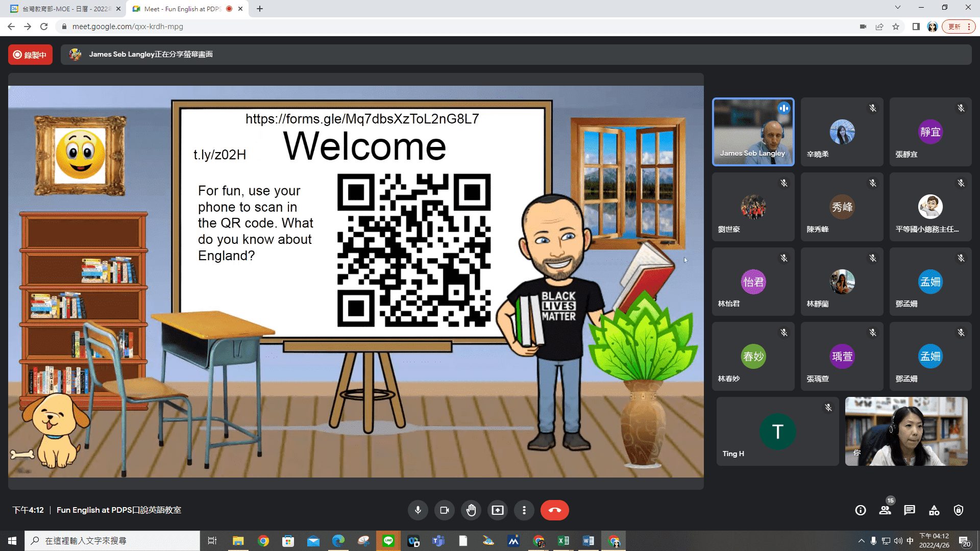The image size is (980, 551).
Task: Select 陳秀峰 participant tile
Action: point(842,207)
